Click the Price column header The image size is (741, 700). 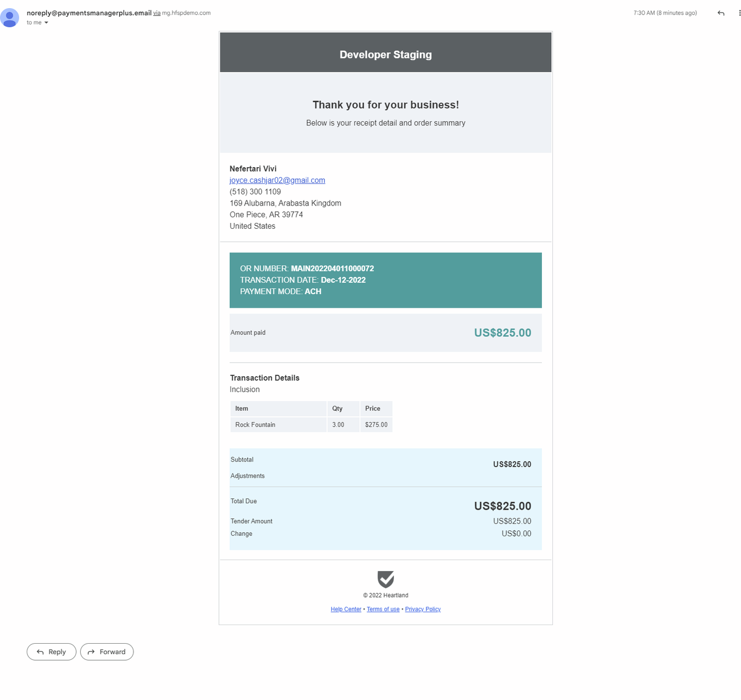tap(373, 409)
